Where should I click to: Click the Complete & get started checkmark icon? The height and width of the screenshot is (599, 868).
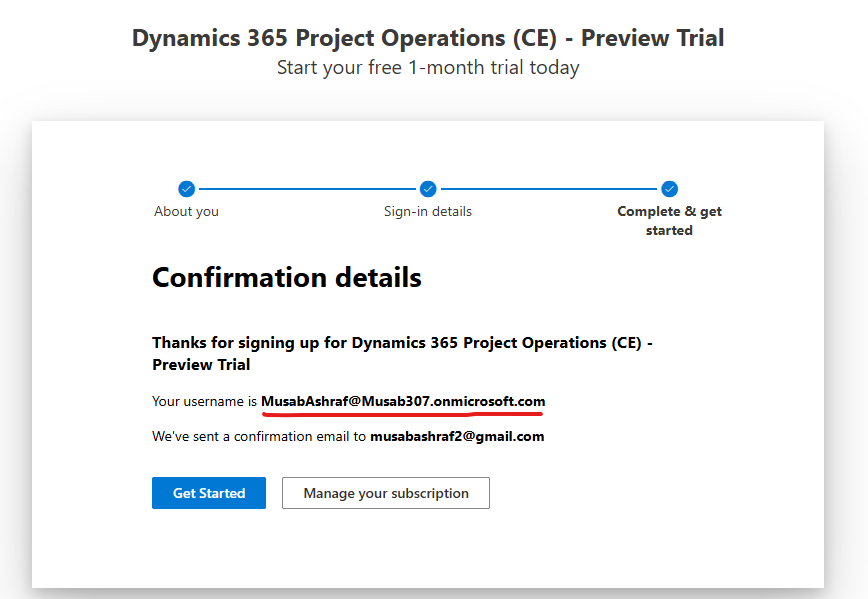(x=670, y=189)
